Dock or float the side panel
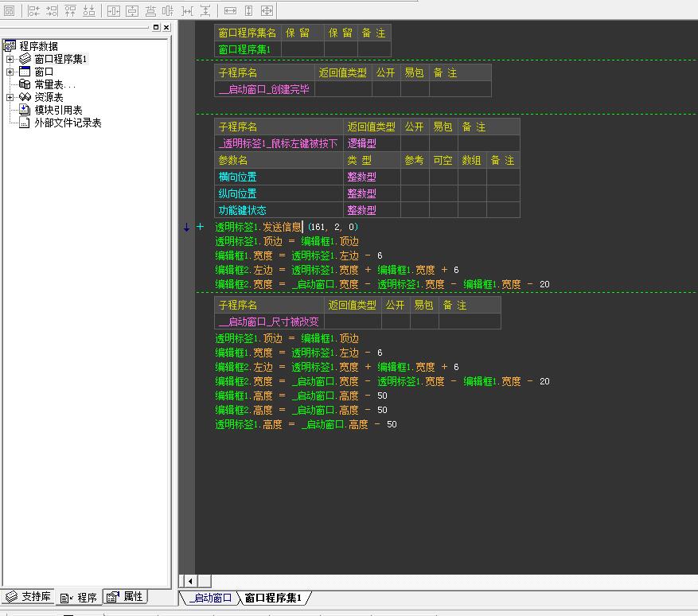 (156, 27)
